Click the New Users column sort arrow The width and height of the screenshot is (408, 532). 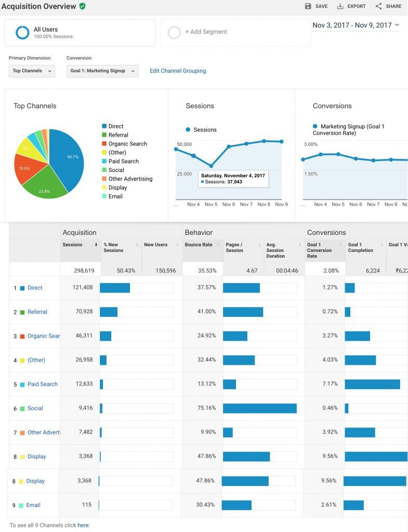[x=178, y=245]
